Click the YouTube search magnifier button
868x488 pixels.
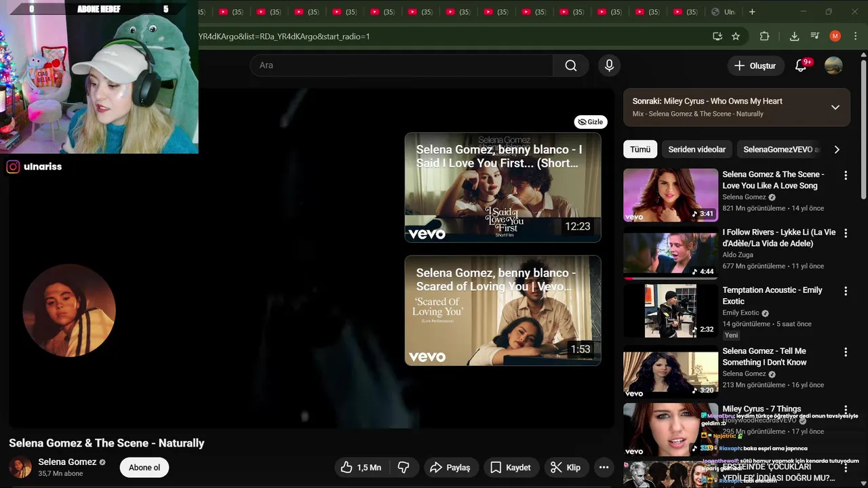click(571, 65)
